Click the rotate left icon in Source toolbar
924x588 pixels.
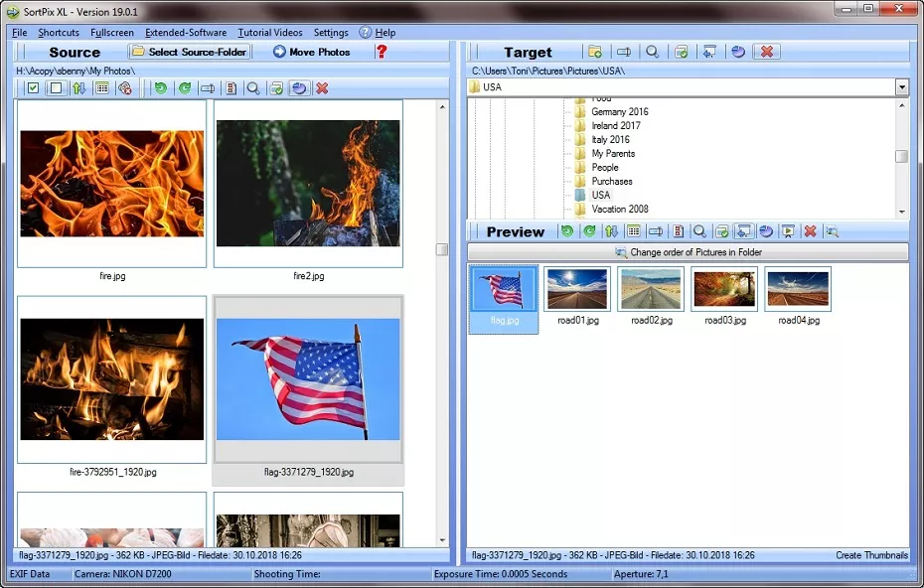160,88
